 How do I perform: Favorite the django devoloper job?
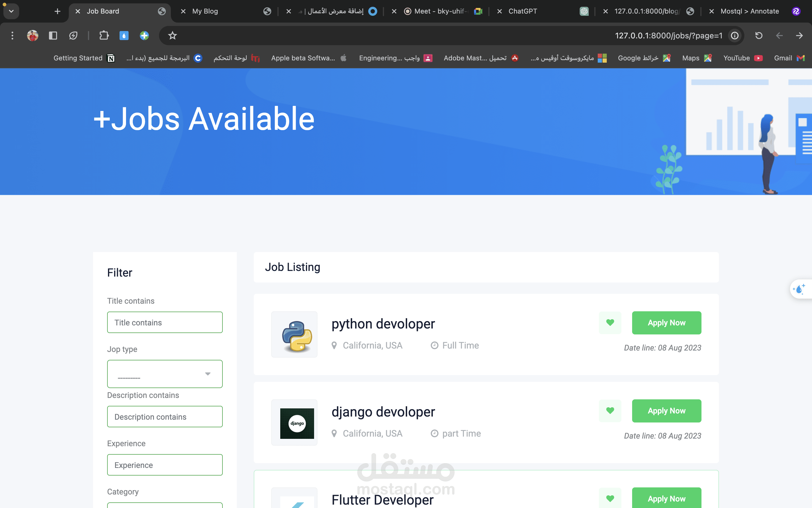(x=610, y=411)
